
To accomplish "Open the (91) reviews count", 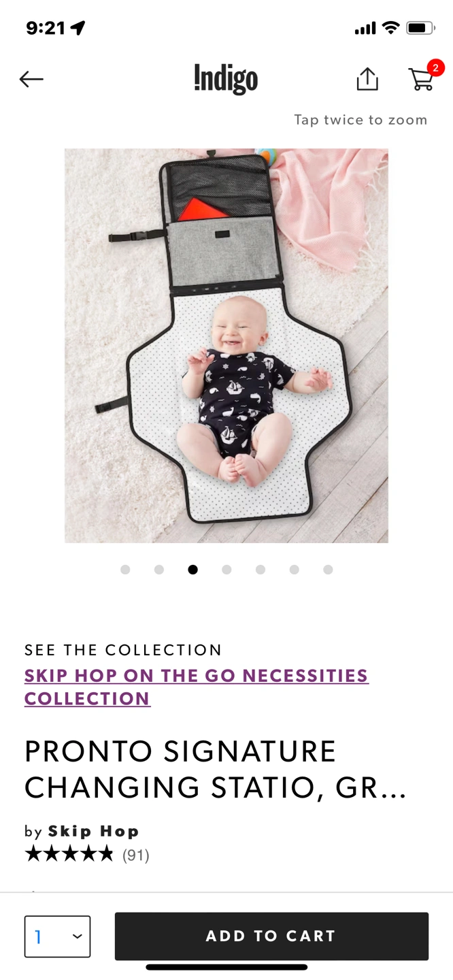I will click(x=135, y=855).
